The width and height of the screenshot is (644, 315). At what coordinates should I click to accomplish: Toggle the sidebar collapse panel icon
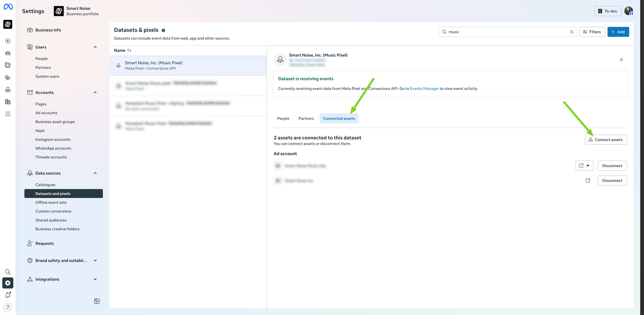tap(97, 301)
